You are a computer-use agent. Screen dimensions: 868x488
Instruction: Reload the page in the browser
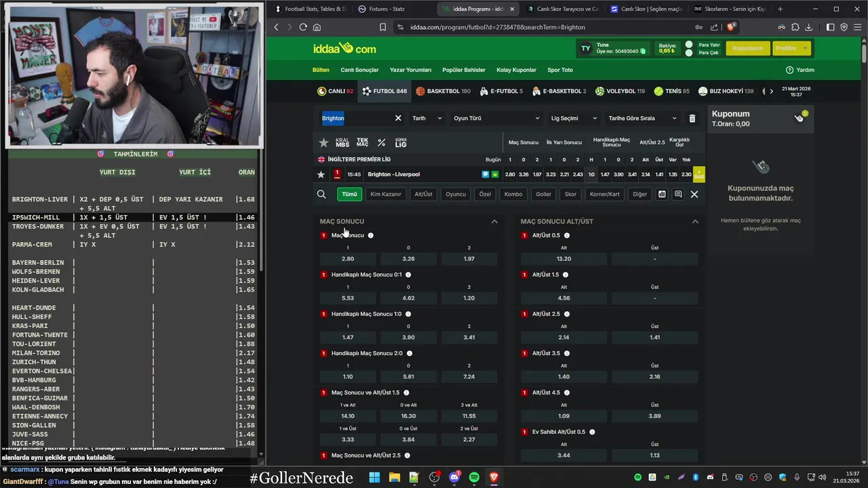pyautogui.click(x=303, y=27)
